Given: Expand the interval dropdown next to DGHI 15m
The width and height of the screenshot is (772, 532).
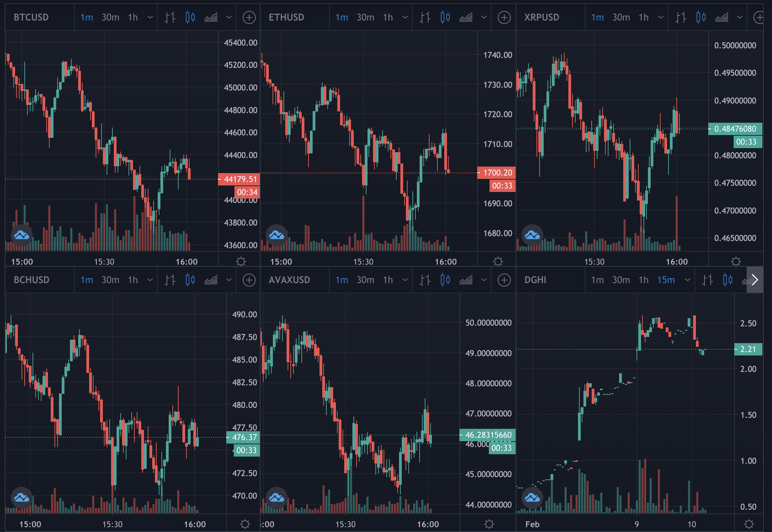Looking at the screenshot, I should (x=687, y=280).
